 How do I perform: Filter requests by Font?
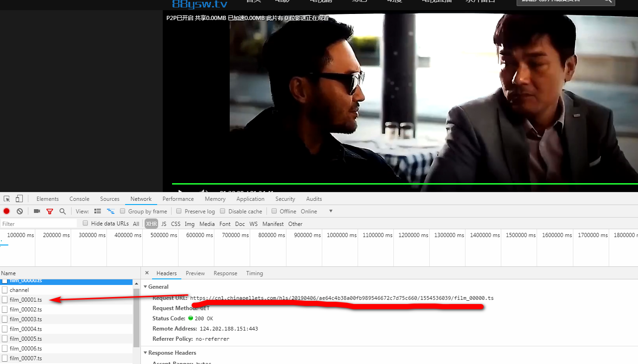[225, 224]
